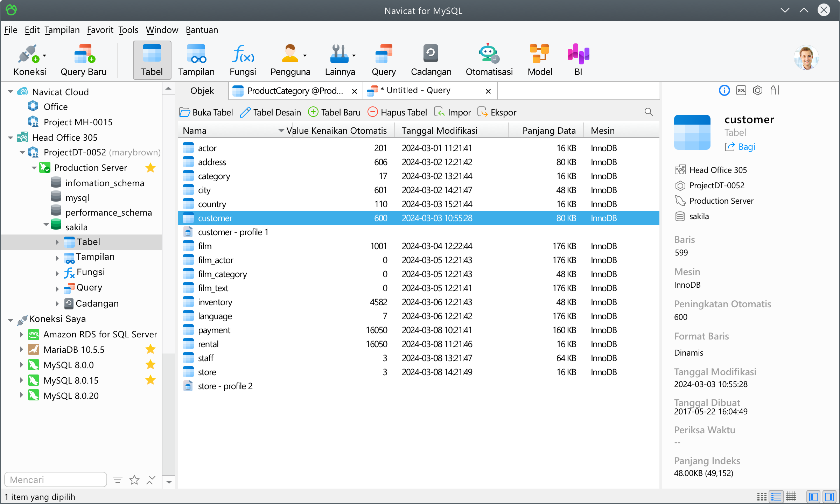Expand the Fungsi node under sakila

[x=57, y=273]
